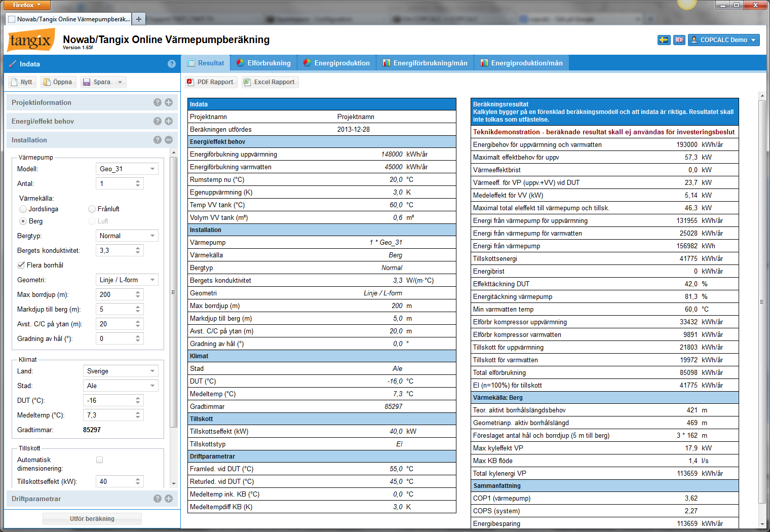Select the Berg radio button
Image resolution: width=770 pixels, height=532 pixels.
23,221
